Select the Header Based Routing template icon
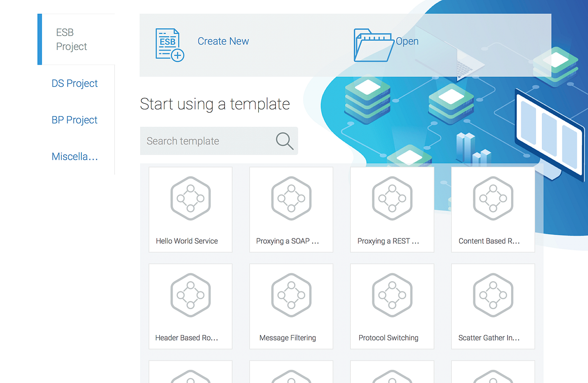 coord(190,295)
